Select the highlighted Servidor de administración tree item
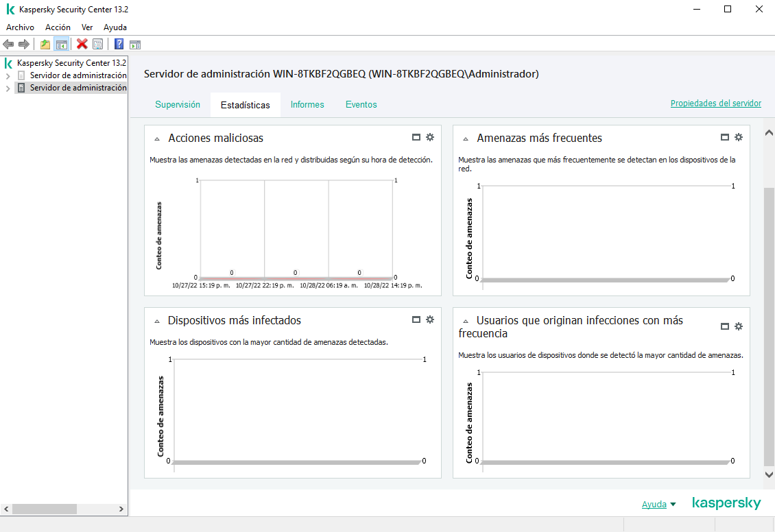The image size is (775, 532). pyautogui.click(x=78, y=88)
